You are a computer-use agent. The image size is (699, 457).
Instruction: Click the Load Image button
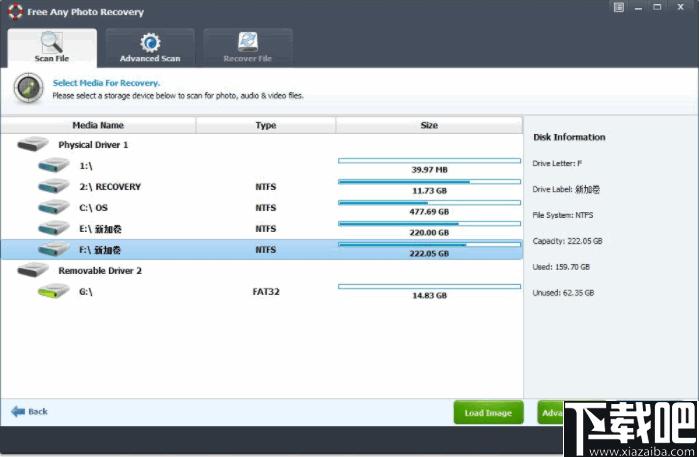[x=489, y=412]
